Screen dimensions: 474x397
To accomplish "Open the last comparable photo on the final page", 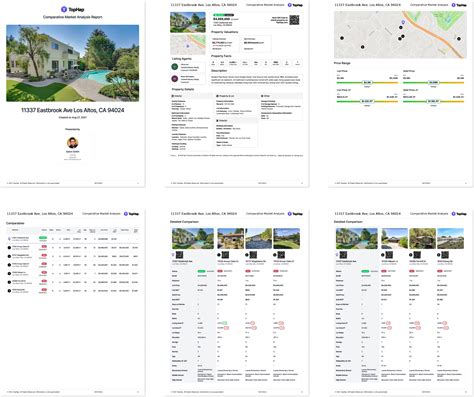I will (450, 238).
